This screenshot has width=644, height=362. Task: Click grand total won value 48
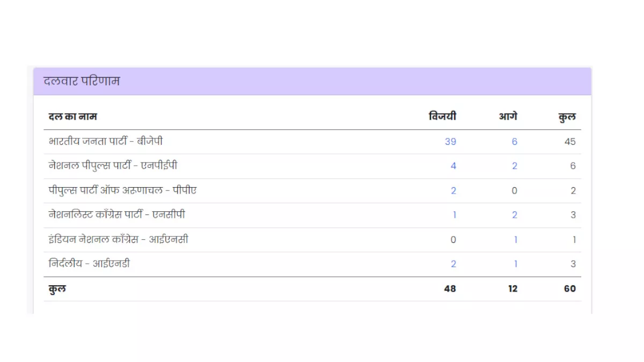pos(450,289)
